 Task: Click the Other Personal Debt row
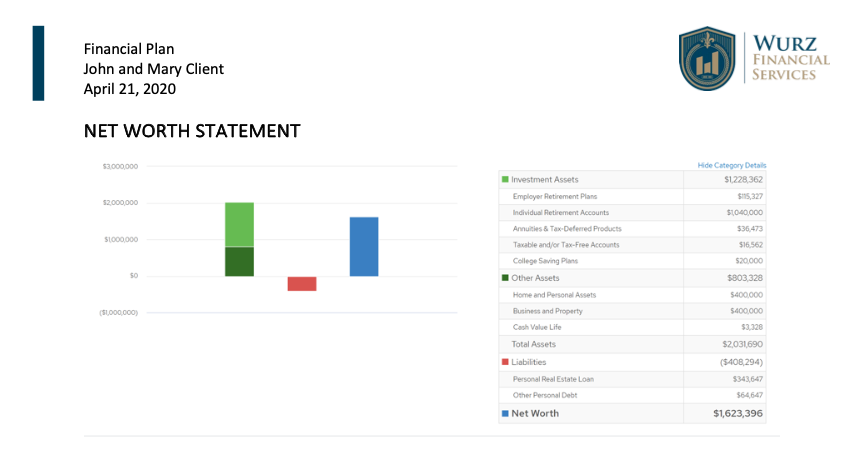point(544,395)
